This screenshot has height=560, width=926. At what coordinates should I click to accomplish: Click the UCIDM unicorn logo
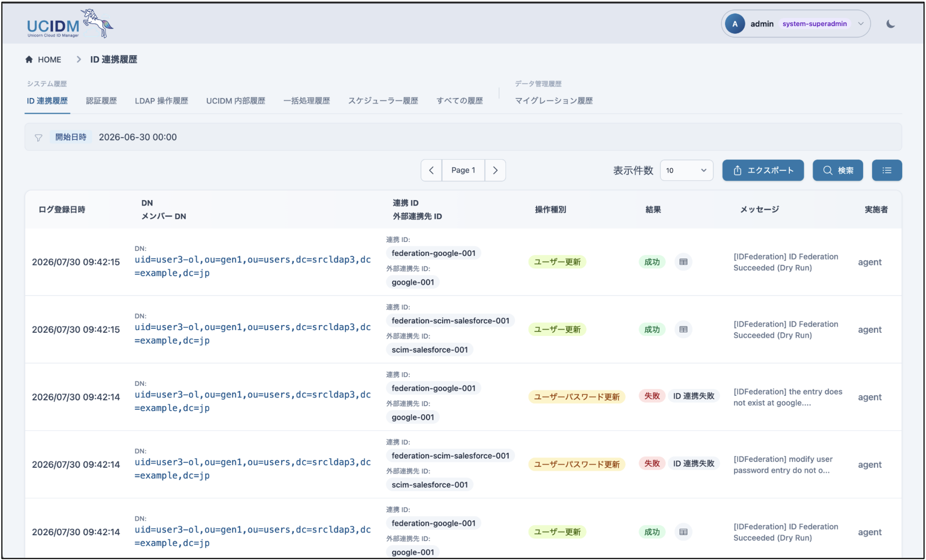(x=70, y=24)
